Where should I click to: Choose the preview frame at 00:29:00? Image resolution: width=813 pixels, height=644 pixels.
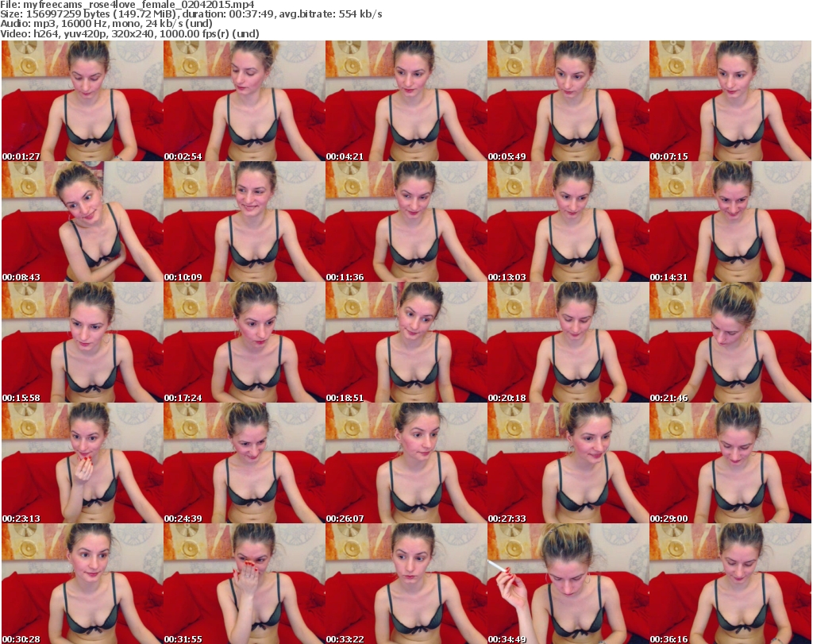(730, 463)
